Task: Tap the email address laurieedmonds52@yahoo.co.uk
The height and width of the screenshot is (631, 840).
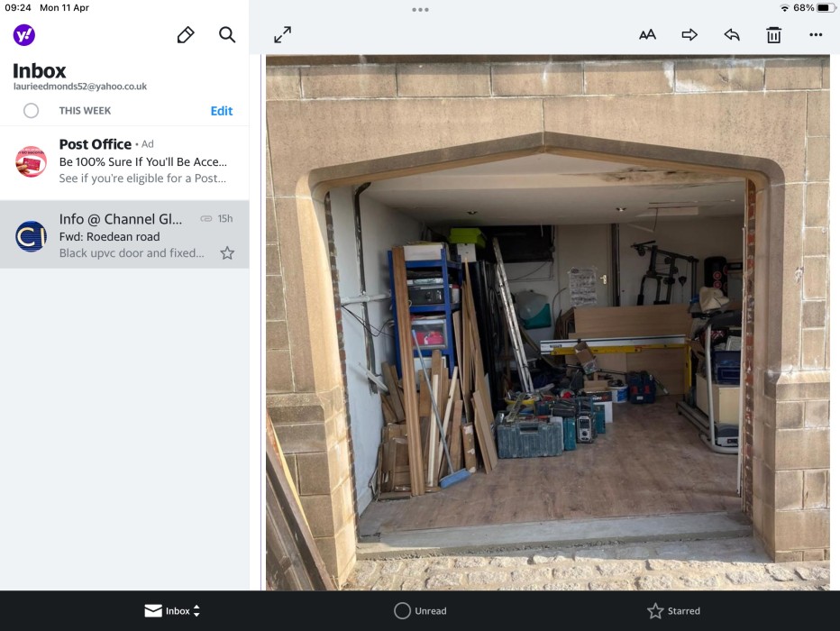Action: 80,87
